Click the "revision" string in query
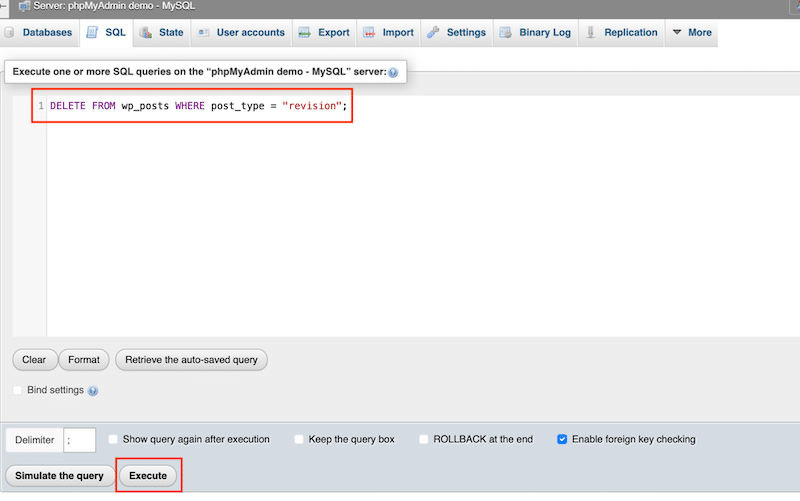 [311, 106]
